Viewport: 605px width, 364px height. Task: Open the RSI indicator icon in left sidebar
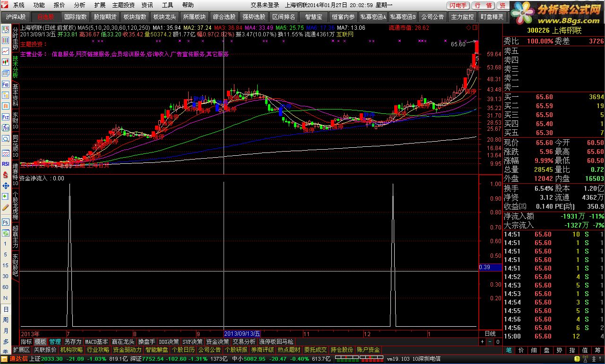6,164
